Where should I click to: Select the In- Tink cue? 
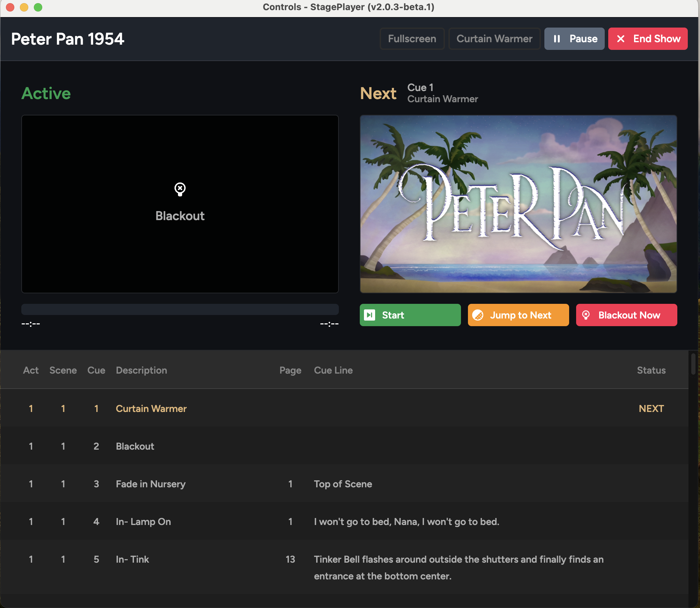344,568
